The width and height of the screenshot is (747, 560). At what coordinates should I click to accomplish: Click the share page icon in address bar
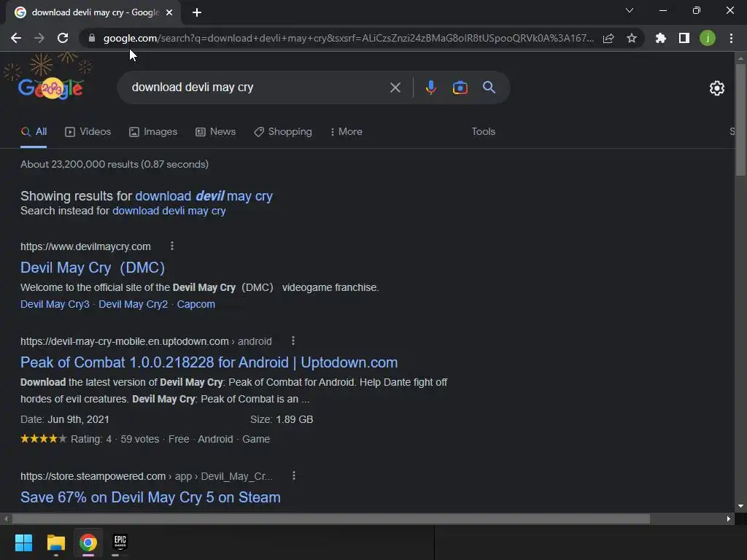608,38
